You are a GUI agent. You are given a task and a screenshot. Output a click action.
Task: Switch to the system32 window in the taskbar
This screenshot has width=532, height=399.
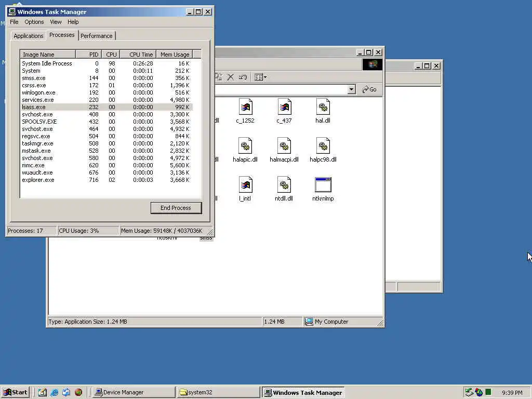pos(218,392)
